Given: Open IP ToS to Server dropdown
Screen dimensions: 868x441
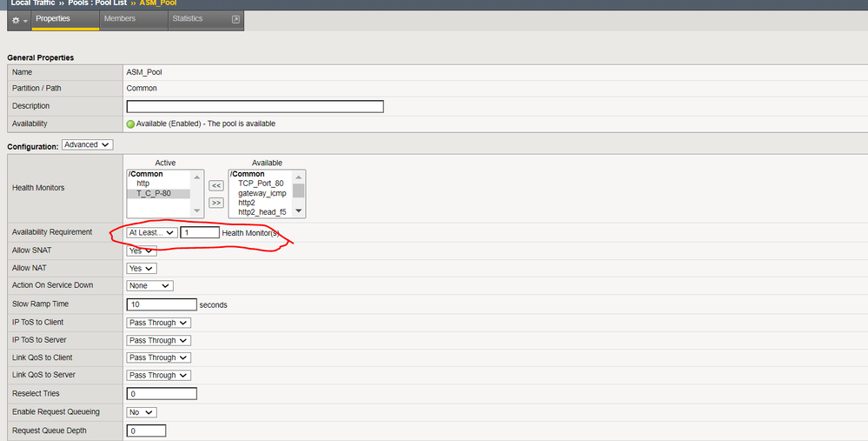Looking at the screenshot, I should pyautogui.click(x=158, y=340).
